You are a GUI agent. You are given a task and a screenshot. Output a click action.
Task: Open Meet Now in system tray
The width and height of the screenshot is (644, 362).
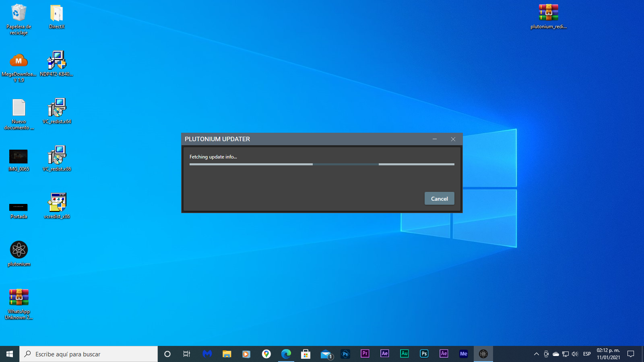(546, 354)
